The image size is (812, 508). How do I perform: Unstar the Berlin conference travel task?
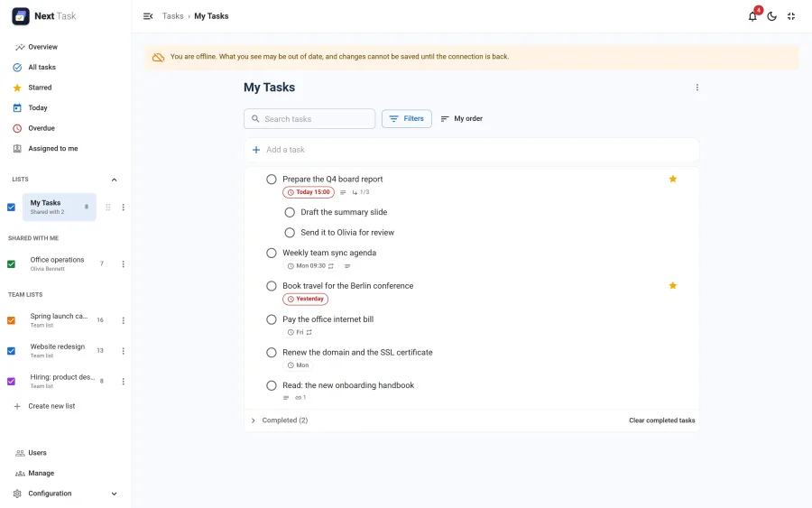pyautogui.click(x=673, y=285)
